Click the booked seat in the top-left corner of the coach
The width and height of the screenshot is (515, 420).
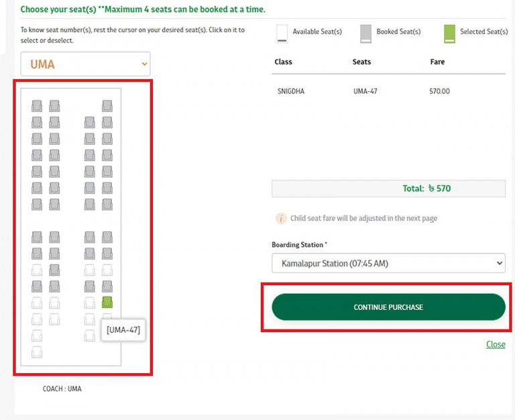(x=37, y=106)
